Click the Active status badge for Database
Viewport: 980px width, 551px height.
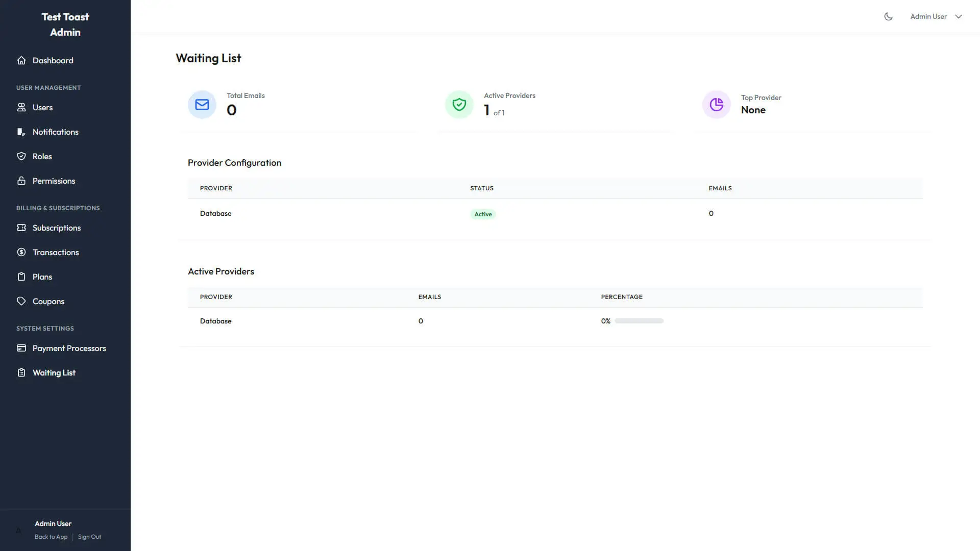click(483, 214)
